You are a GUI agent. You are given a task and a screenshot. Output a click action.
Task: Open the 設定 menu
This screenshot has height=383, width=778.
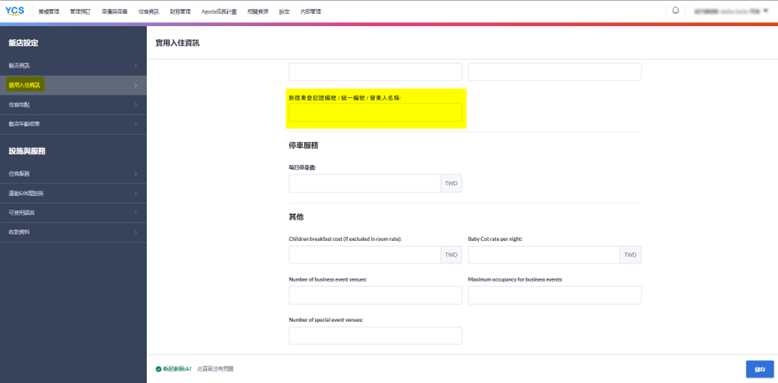(x=284, y=11)
